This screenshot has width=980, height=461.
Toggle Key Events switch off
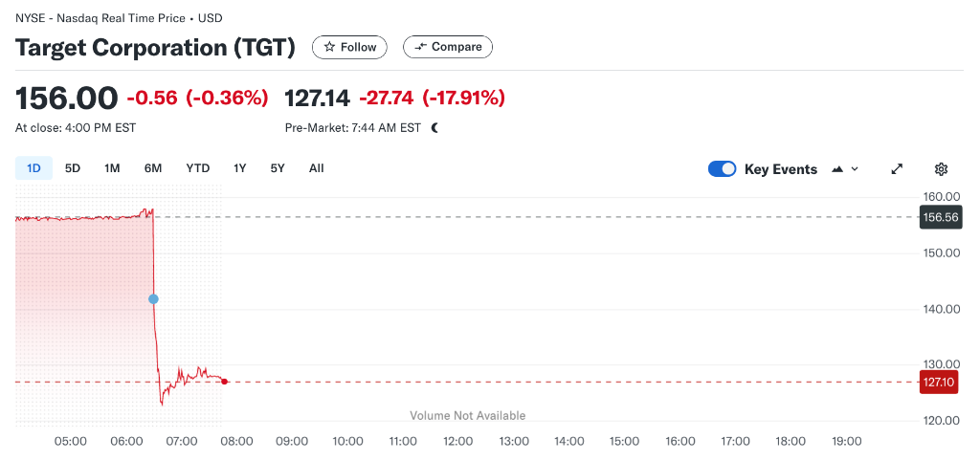point(722,169)
